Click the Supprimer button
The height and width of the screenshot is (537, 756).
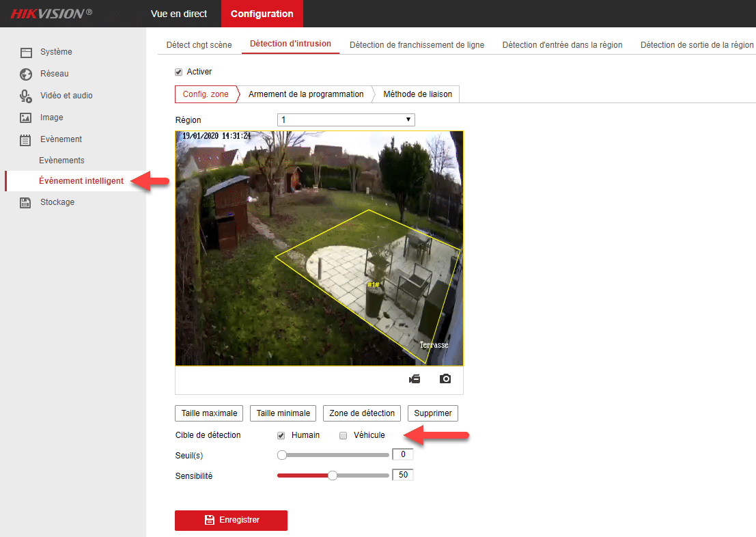tap(433, 413)
